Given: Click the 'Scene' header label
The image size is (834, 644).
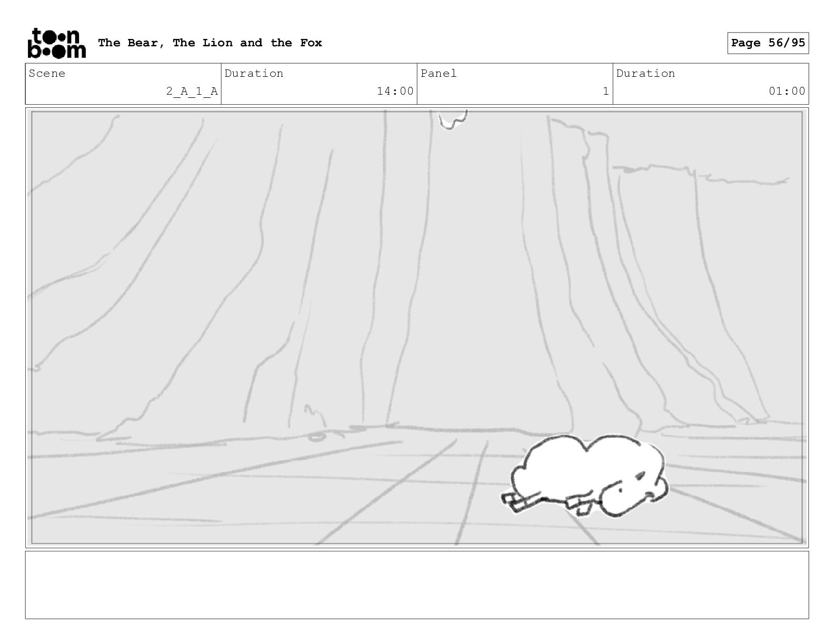Looking at the screenshot, I should coord(47,74).
